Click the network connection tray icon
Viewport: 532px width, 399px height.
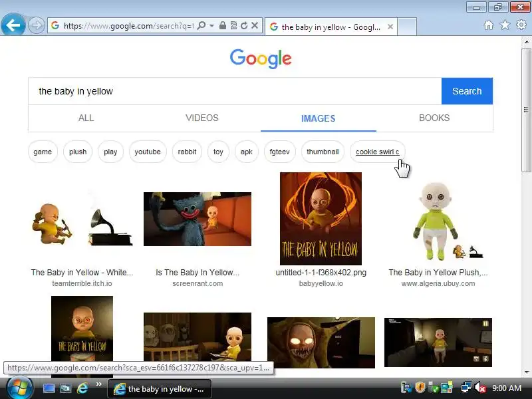[466, 388]
